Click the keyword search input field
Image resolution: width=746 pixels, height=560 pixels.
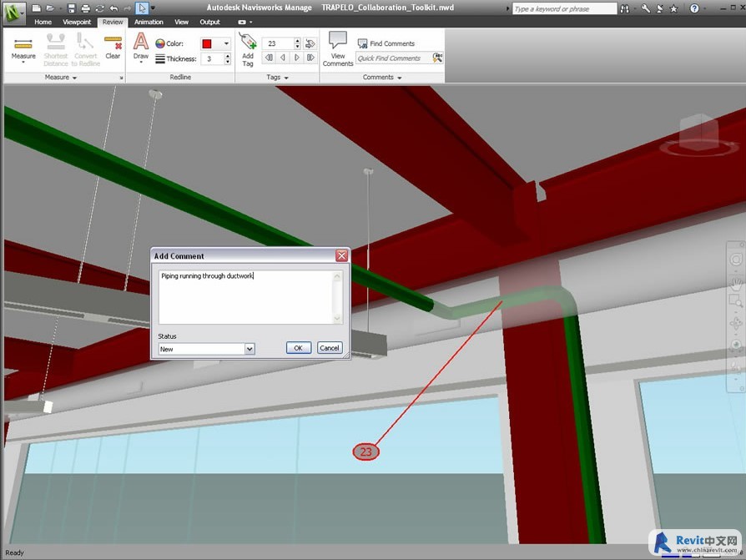click(x=564, y=8)
